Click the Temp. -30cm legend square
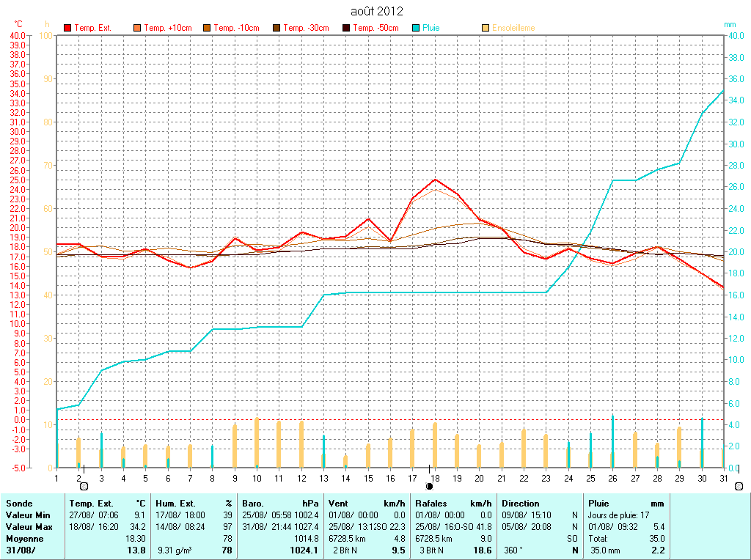 click(276, 28)
